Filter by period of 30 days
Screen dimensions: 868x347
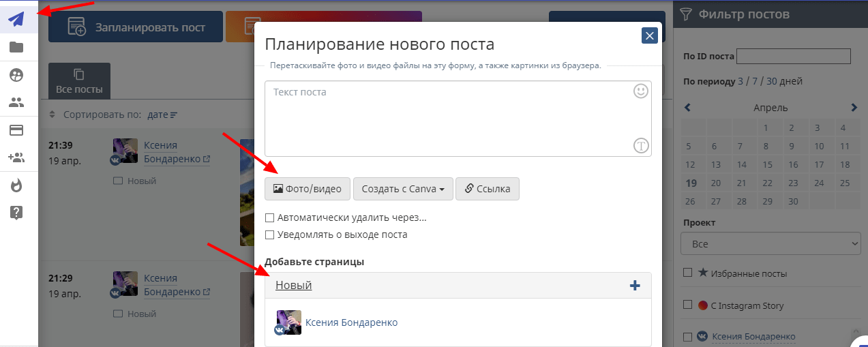click(x=772, y=81)
